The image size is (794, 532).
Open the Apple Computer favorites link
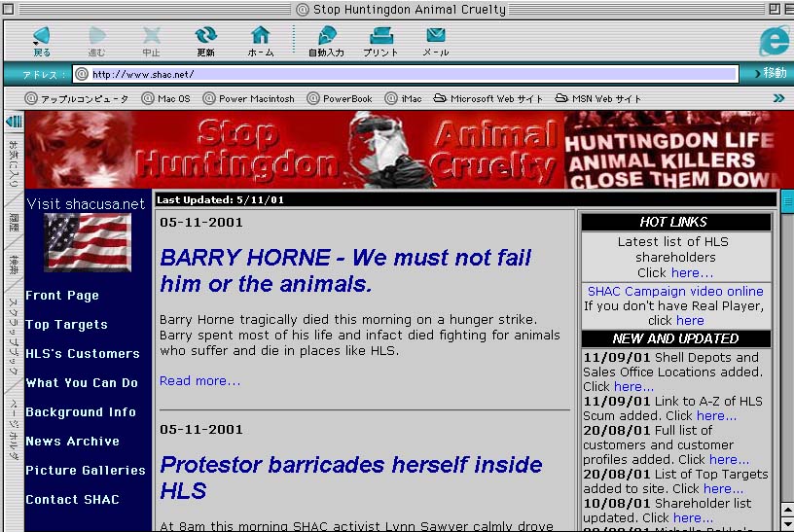click(x=77, y=98)
